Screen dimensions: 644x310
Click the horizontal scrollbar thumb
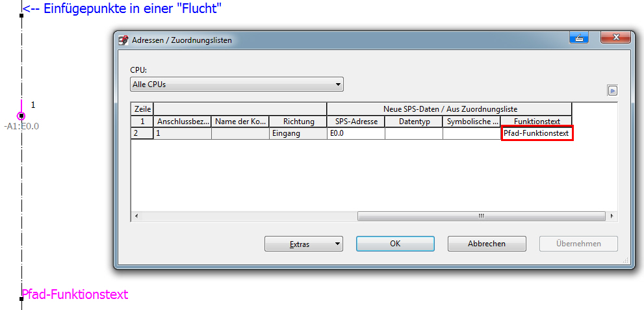481,216
